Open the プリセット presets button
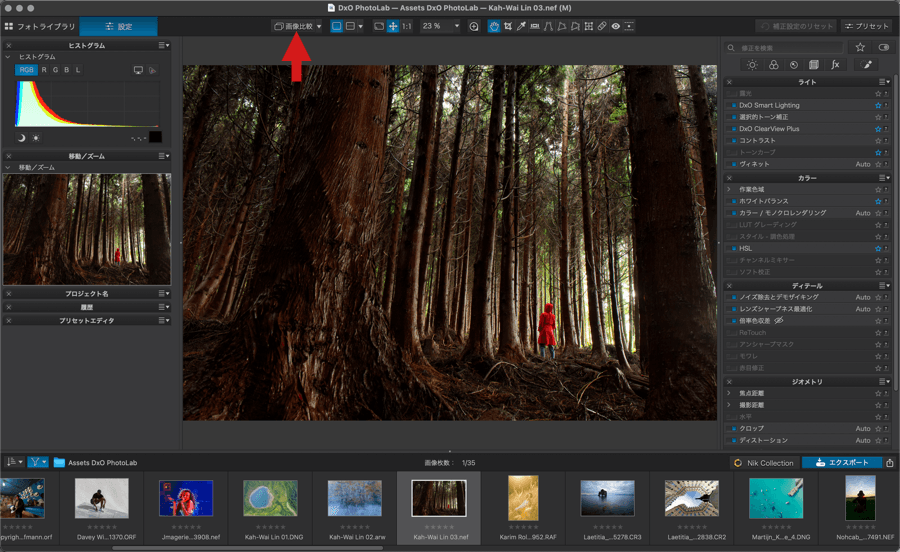This screenshot has width=900, height=552. [x=867, y=26]
